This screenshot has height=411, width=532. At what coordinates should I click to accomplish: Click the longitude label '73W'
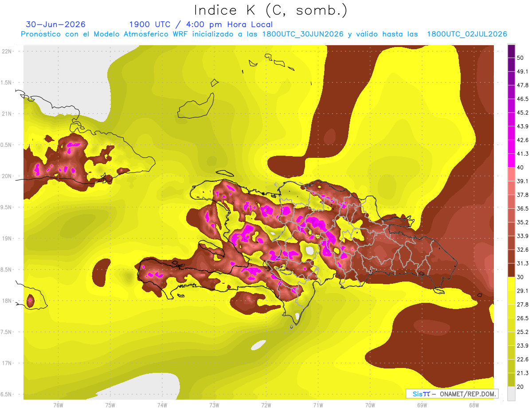(214, 405)
